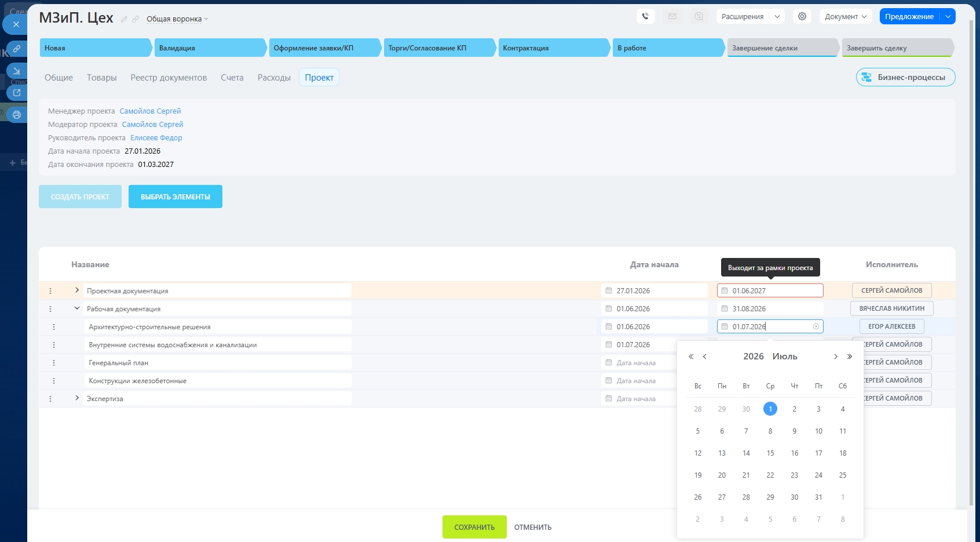Open deal settings gear icon

pos(802,16)
